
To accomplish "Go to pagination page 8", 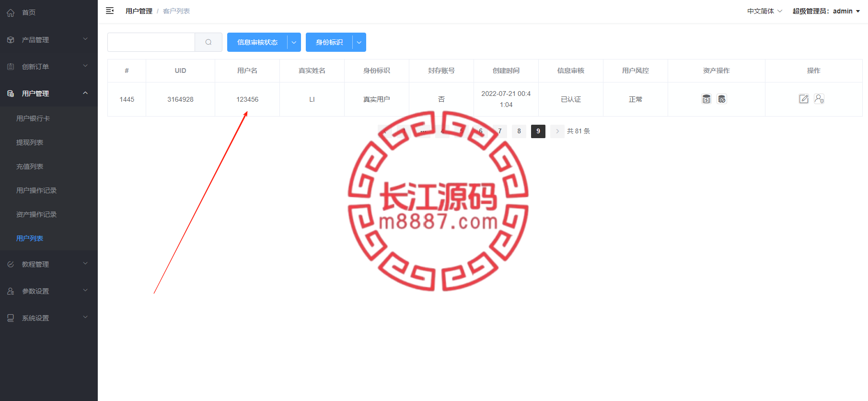I will click(519, 131).
